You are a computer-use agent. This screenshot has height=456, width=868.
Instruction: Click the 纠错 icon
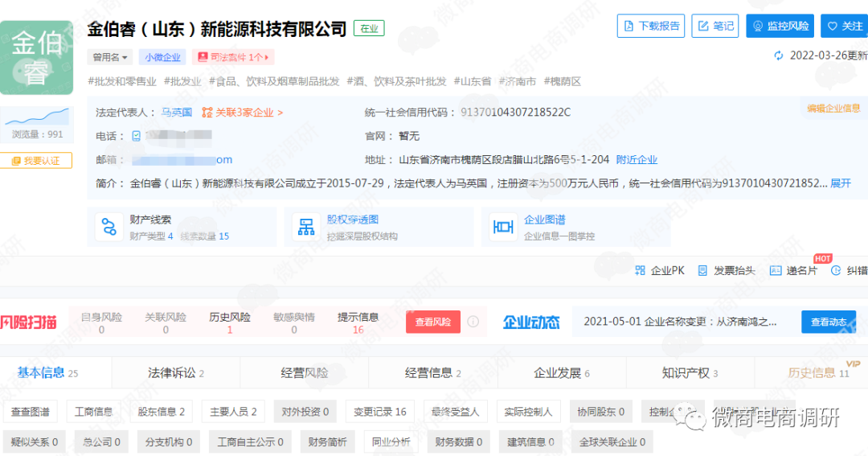point(836,270)
